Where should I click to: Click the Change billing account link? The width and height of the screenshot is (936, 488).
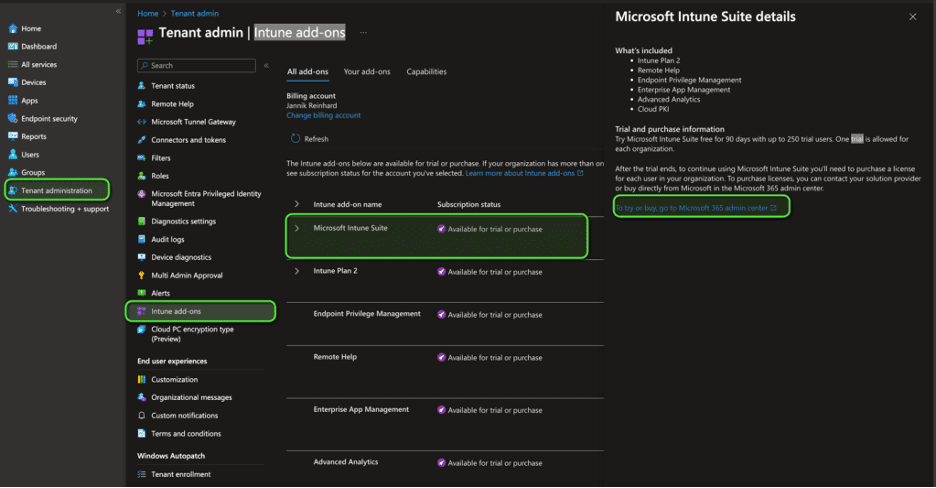(x=323, y=116)
